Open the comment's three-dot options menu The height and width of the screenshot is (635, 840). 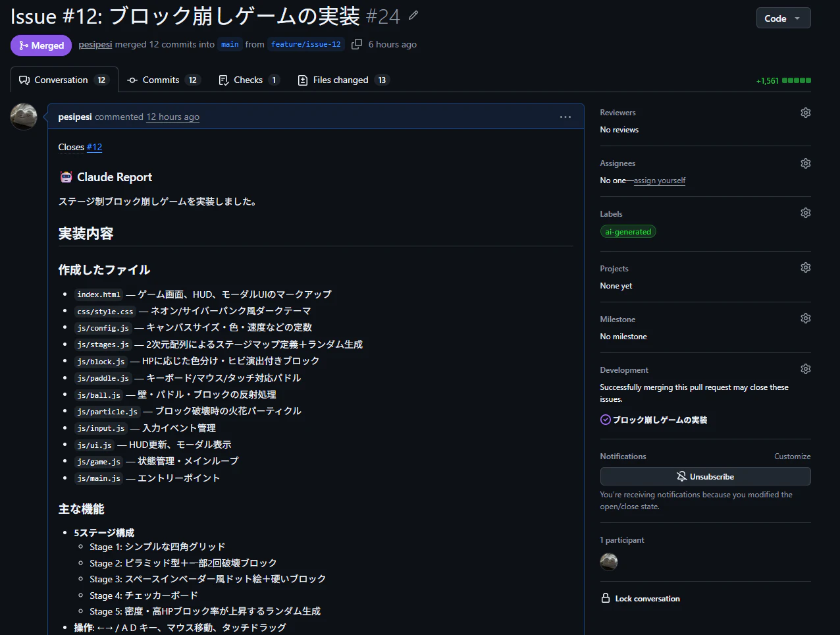pos(565,117)
